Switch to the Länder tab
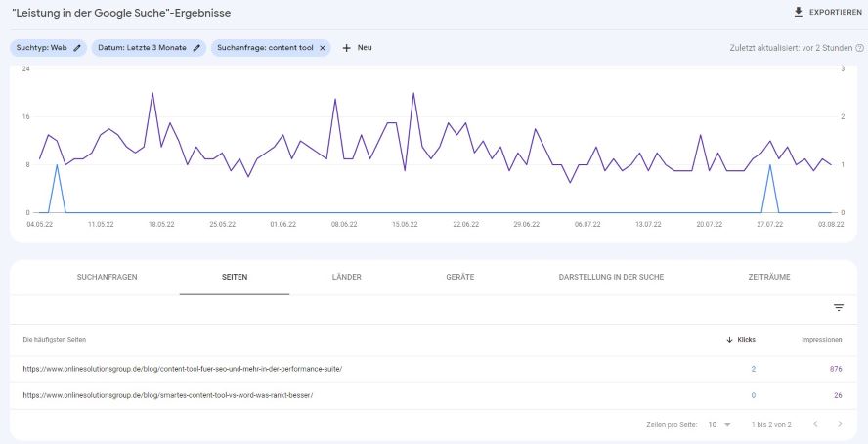 [x=347, y=277]
